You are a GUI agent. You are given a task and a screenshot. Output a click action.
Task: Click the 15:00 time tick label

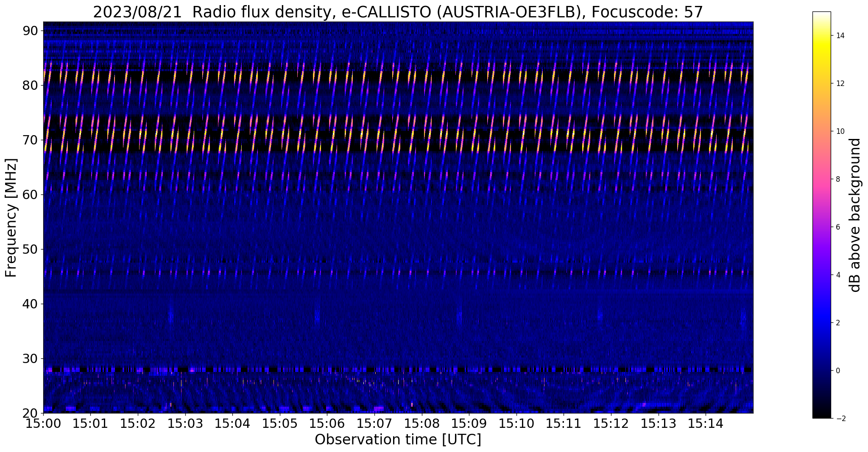(x=43, y=423)
